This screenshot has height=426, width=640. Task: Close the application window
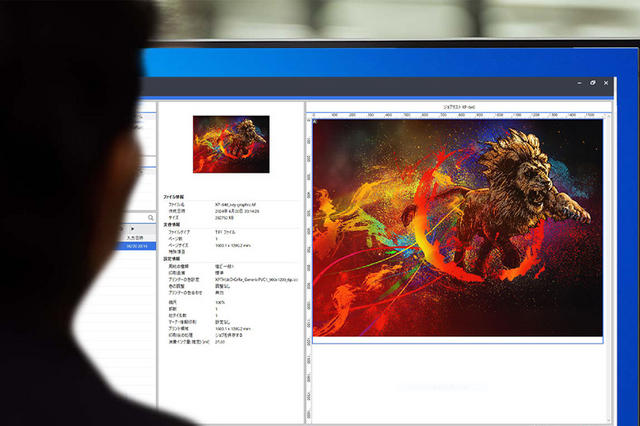tap(606, 83)
